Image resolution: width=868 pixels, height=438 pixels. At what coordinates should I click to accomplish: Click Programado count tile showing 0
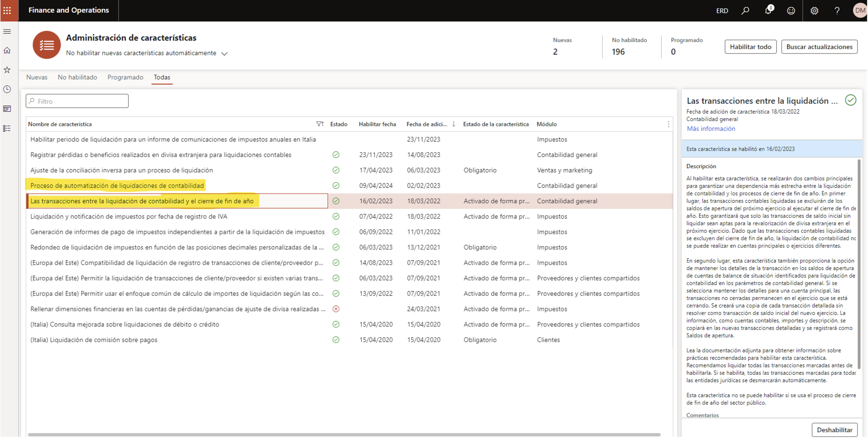click(687, 46)
